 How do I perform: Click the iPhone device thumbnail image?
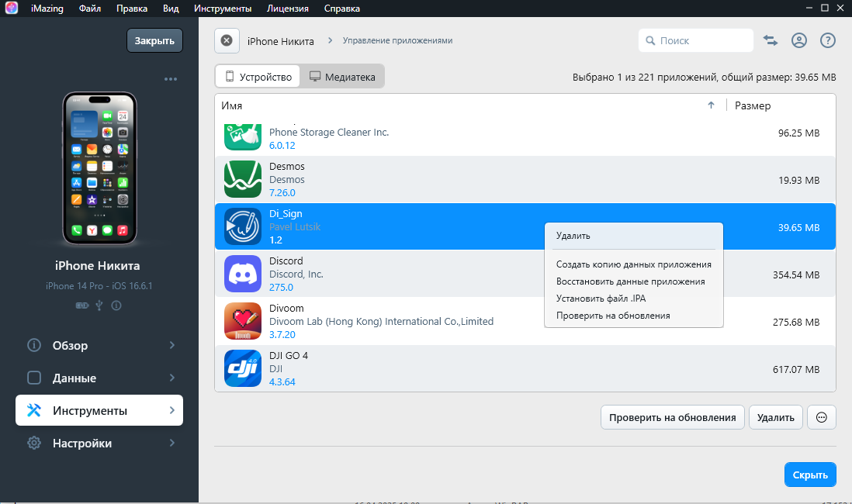[x=99, y=168]
